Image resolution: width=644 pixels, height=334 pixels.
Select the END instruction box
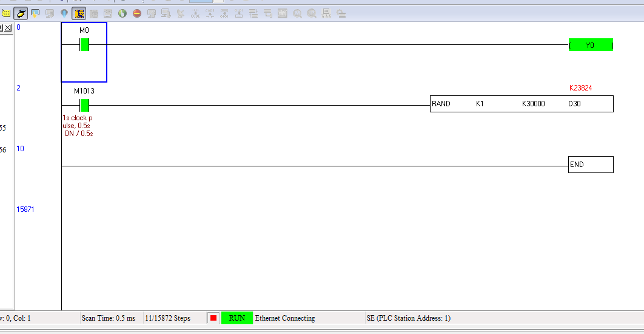pos(590,165)
